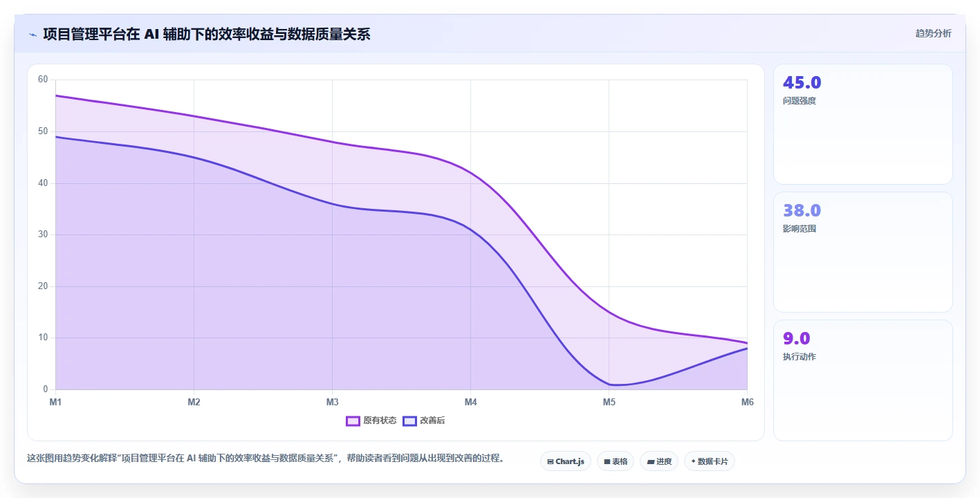Screen dimensions: 980x498
Task: Open the 执行动作 card showing 9.0
Action: [863, 380]
